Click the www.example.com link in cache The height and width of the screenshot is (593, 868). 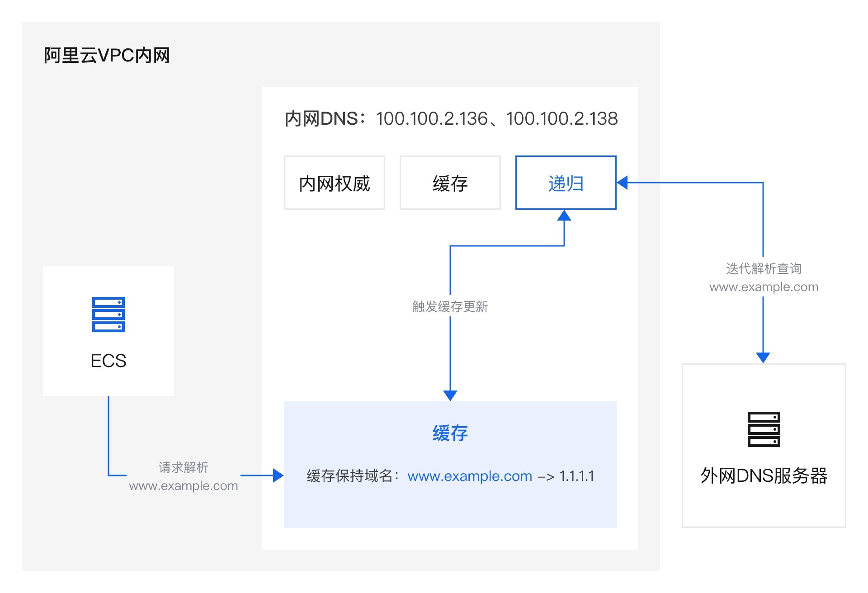(469, 476)
